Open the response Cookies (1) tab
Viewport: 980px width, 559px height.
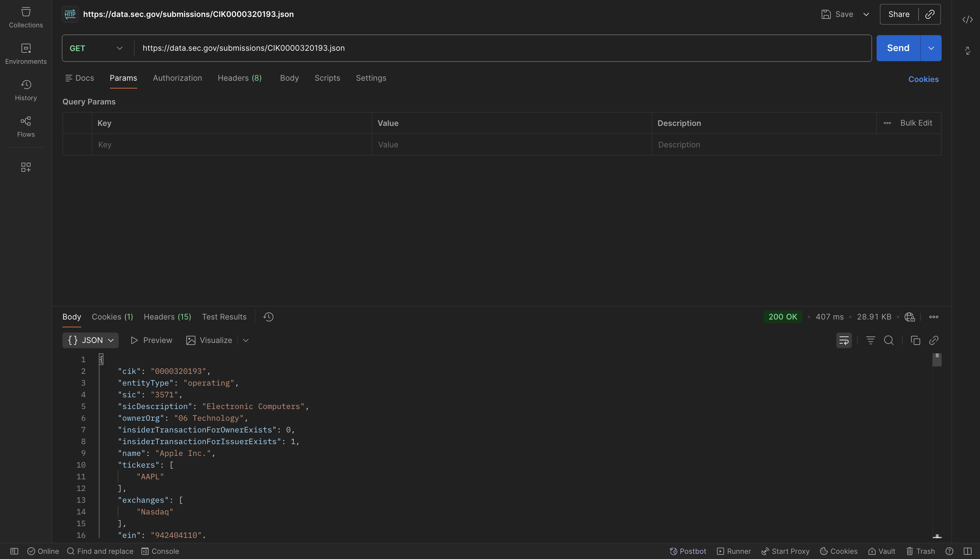pyautogui.click(x=113, y=317)
